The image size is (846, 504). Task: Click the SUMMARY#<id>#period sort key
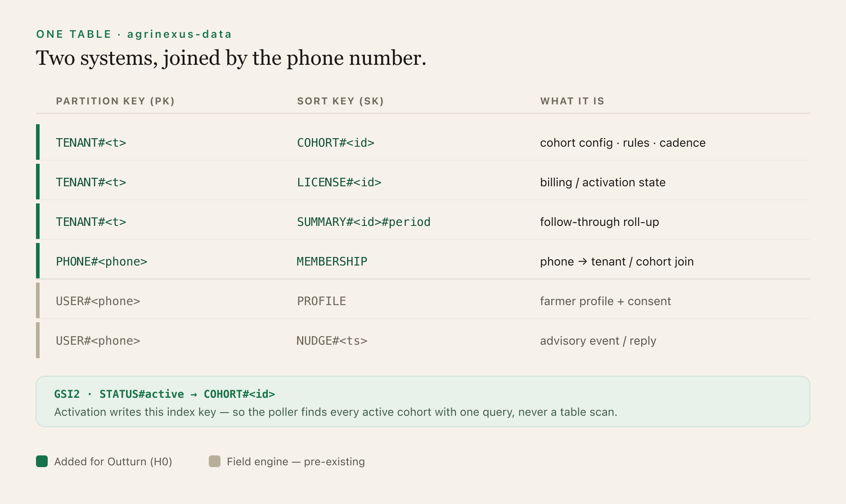tap(364, 222)
